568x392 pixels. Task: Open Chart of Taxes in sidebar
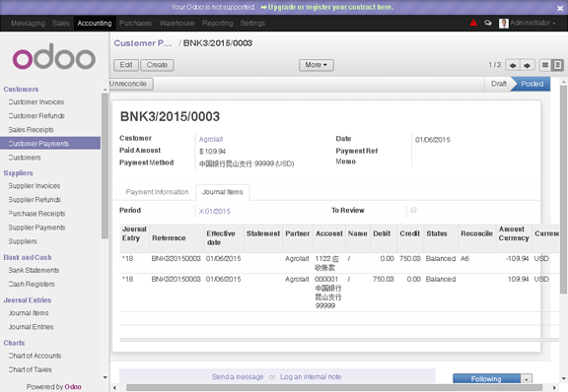pyautogui.click(x=30, y=369)
